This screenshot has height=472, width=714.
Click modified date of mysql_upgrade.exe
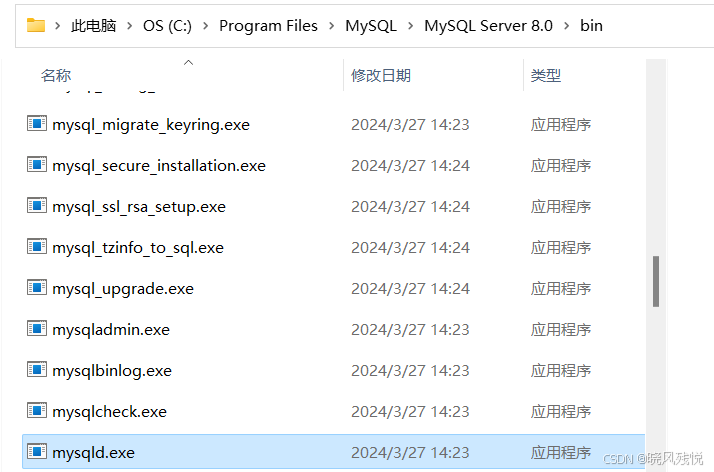pos(410,289)
